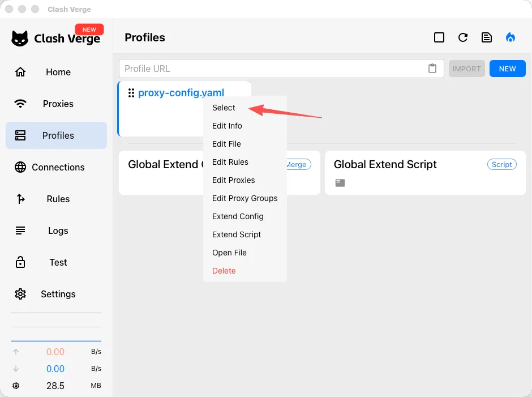Click the Home house icon
Image resolution: width=532 pixels, height=397 pixels.
tap(20, 72)
